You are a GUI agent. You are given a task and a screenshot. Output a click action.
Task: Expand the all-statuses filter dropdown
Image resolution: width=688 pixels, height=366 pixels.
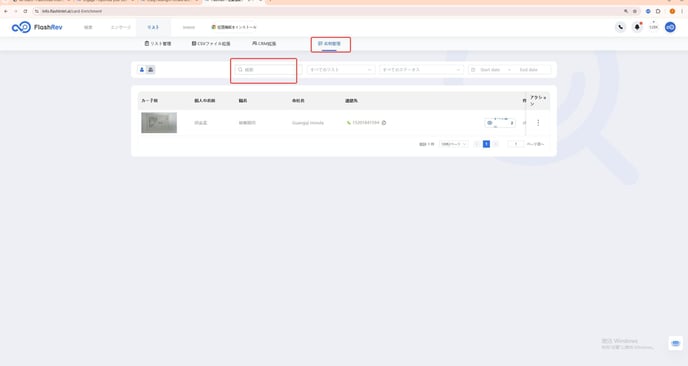tap(421, 70)
